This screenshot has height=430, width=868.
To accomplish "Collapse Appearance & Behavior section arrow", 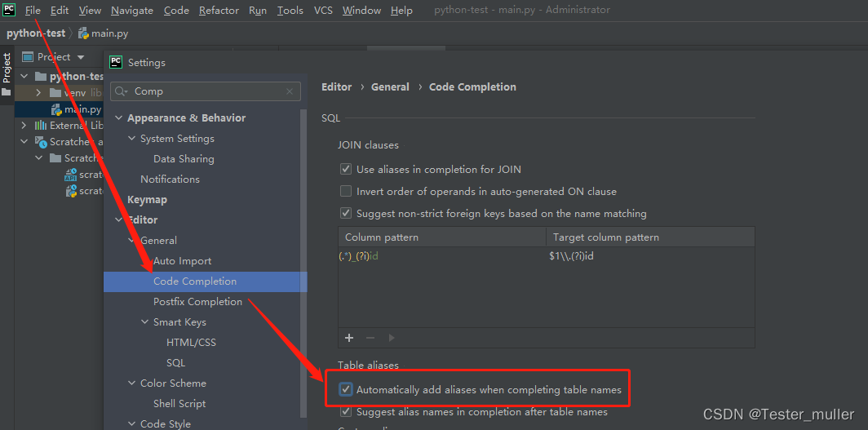I will coord(118,117).
